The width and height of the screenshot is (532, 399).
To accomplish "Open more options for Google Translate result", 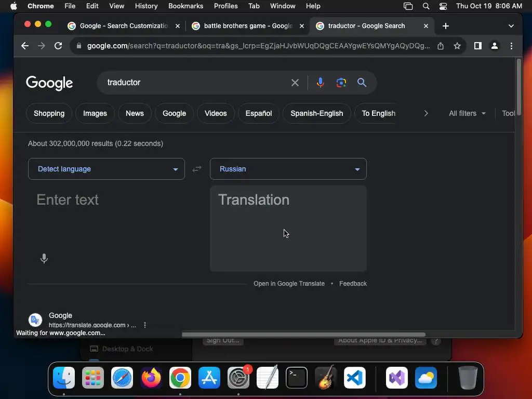I will click(x=145, y=325).
